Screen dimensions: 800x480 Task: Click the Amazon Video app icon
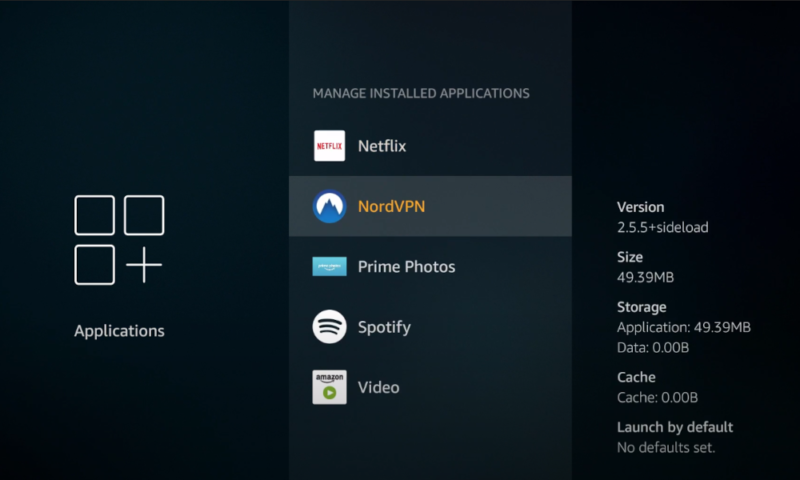click(329, 387)
